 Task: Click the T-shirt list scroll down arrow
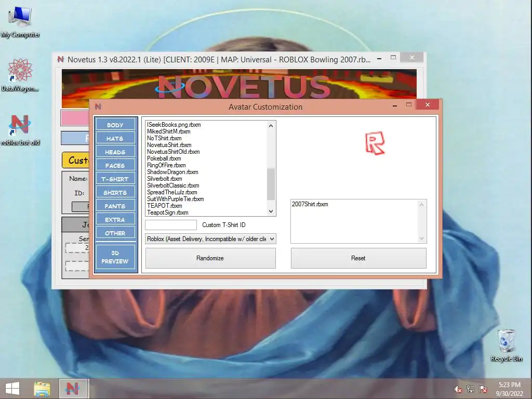point(271,211)
